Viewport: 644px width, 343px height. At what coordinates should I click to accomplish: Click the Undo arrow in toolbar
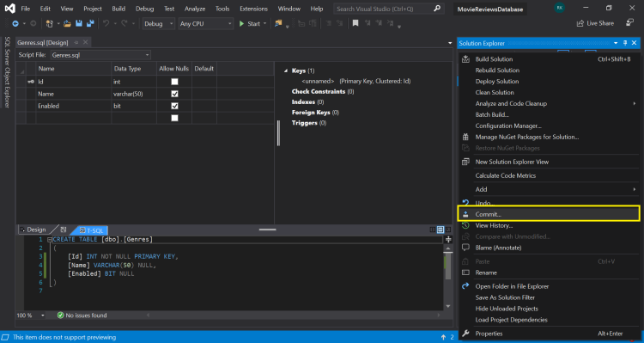point(106,24)
